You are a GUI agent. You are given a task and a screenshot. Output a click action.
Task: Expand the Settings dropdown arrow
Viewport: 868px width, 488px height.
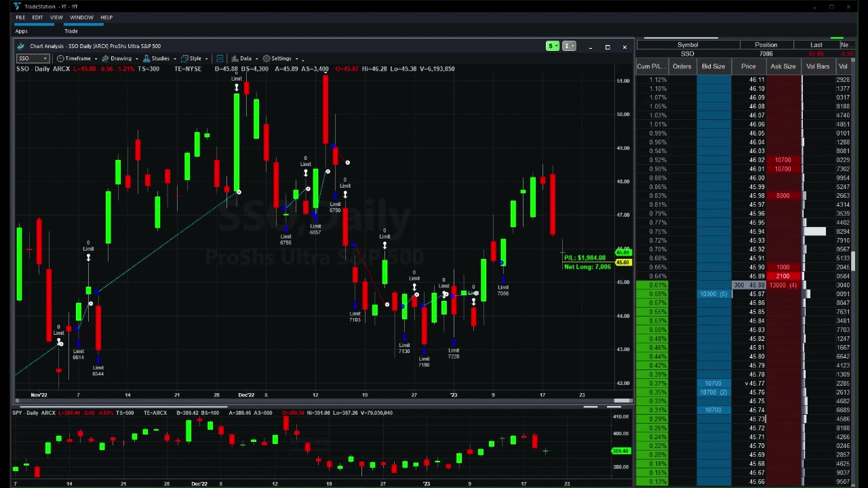coord(296,59)
